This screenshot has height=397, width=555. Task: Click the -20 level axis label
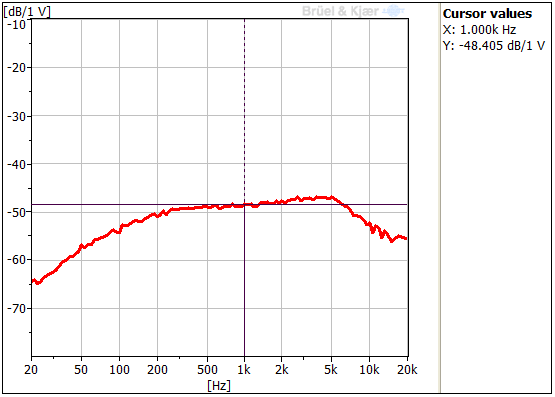17,67
